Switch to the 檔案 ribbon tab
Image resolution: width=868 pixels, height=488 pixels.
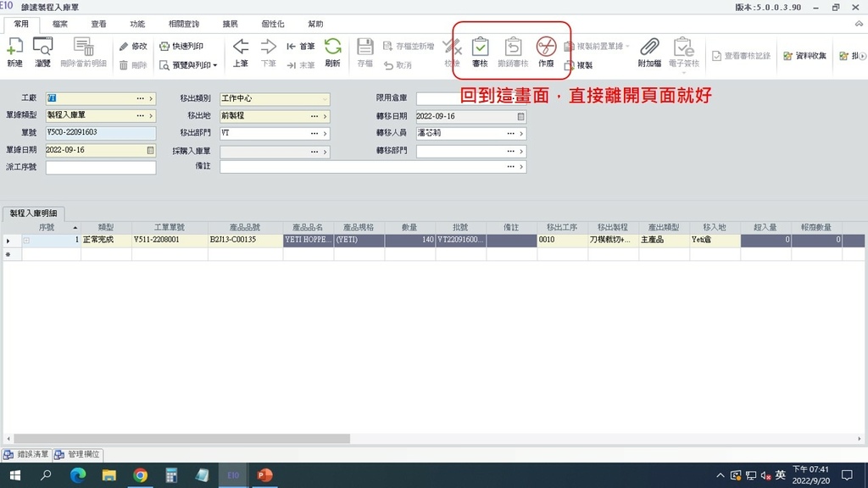pos(60,25)
